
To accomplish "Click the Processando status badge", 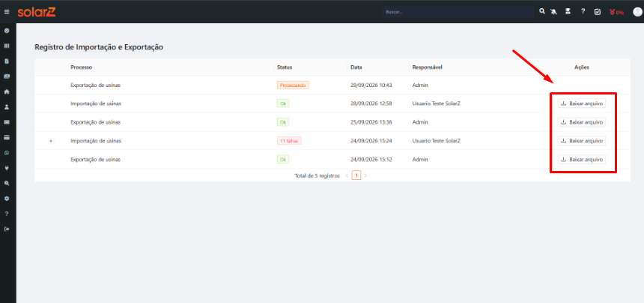I will click(293, 85).
